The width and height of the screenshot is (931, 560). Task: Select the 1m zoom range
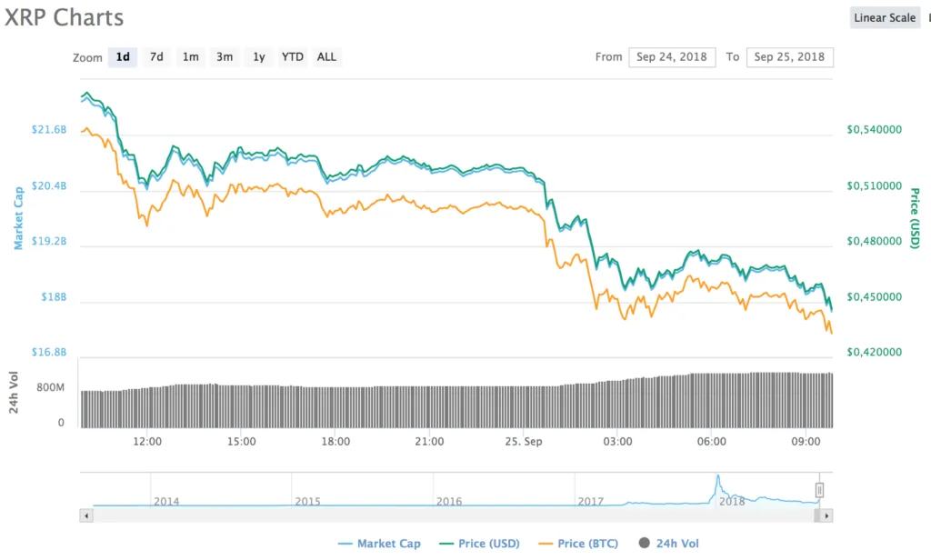191,57
